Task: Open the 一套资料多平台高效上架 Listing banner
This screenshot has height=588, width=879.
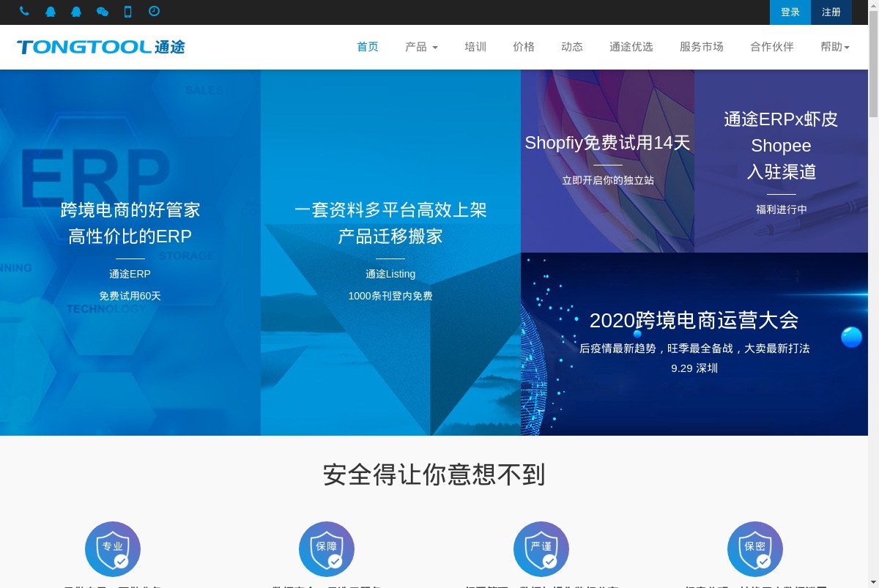Action: coord(390,253)
